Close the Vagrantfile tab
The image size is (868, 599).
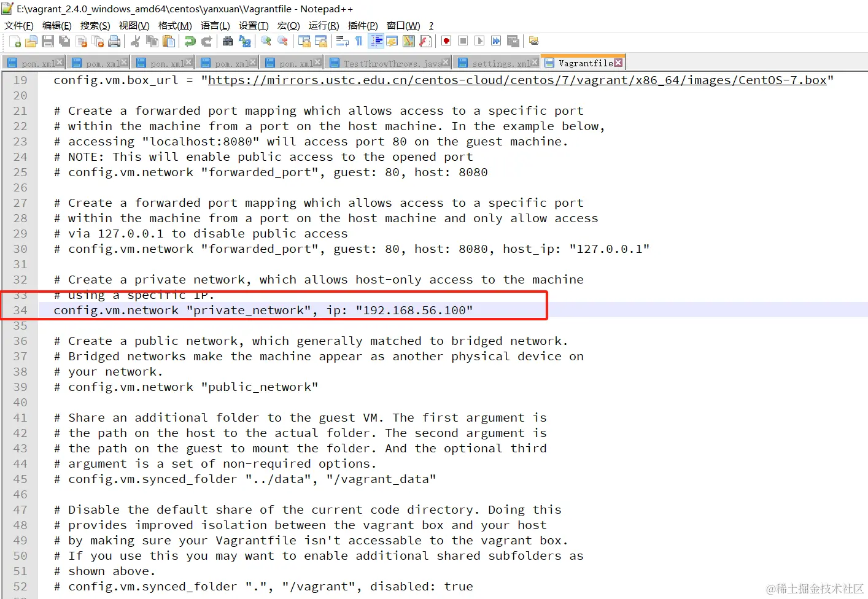618,63
